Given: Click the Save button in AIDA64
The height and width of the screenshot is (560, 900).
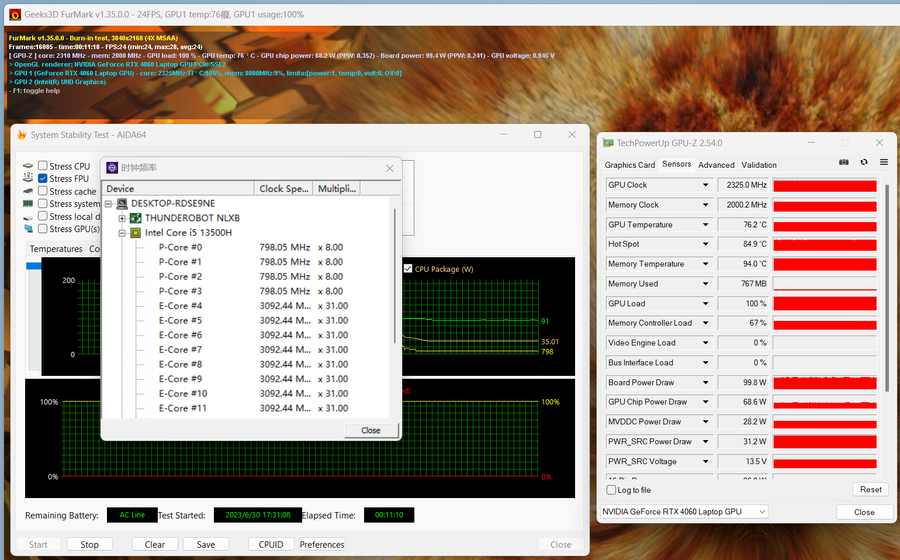Looking at the screenshot, I should click(x=205, y=545).
